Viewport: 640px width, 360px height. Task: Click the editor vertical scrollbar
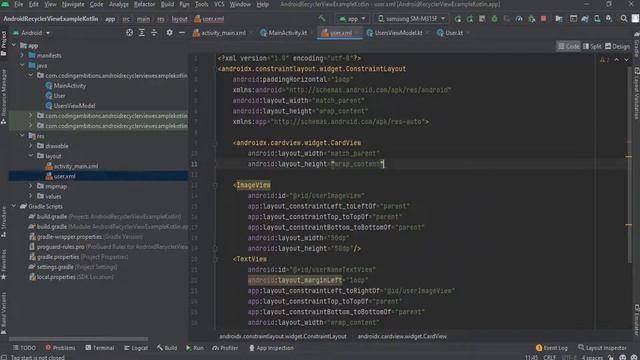(629, 163)
